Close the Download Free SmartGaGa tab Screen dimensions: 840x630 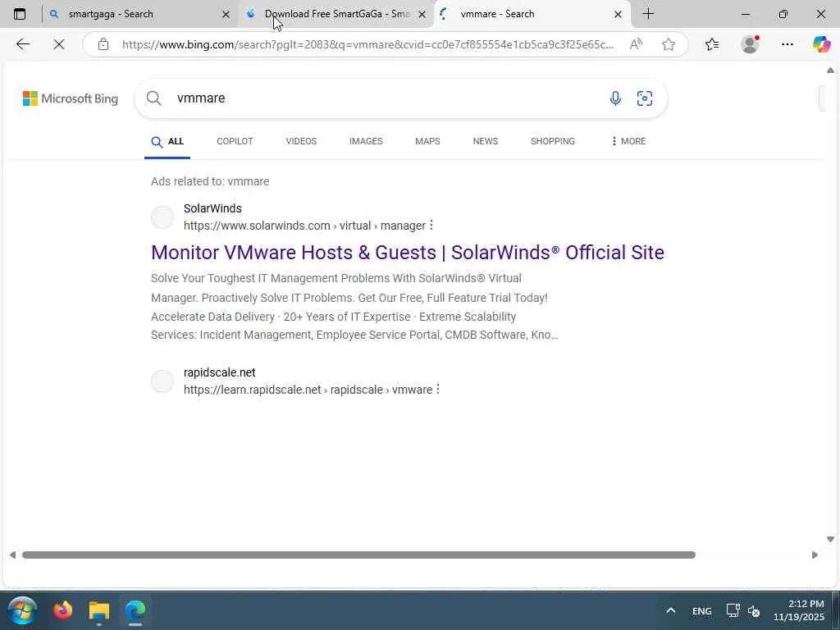pos(422,15)
